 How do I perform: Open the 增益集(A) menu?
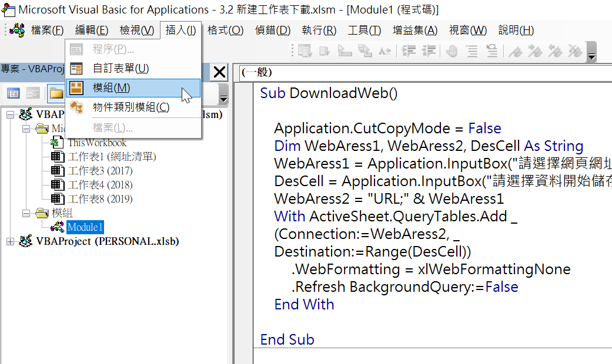pos(415,30)
